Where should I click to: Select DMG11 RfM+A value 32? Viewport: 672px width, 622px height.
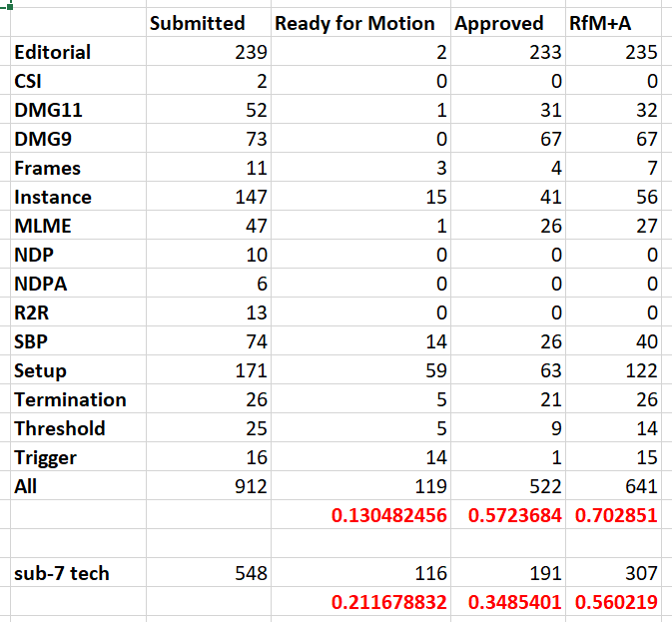coord(613,109)
